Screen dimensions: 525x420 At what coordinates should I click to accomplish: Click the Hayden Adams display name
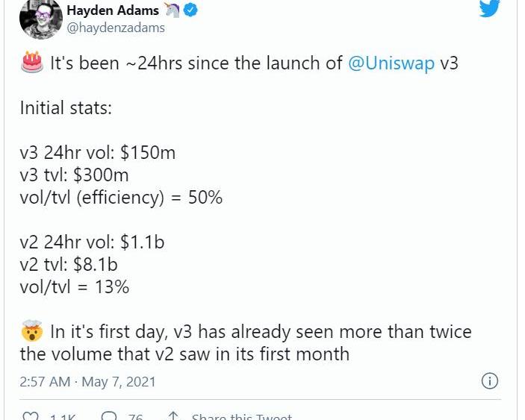click(x=113, y=10)
